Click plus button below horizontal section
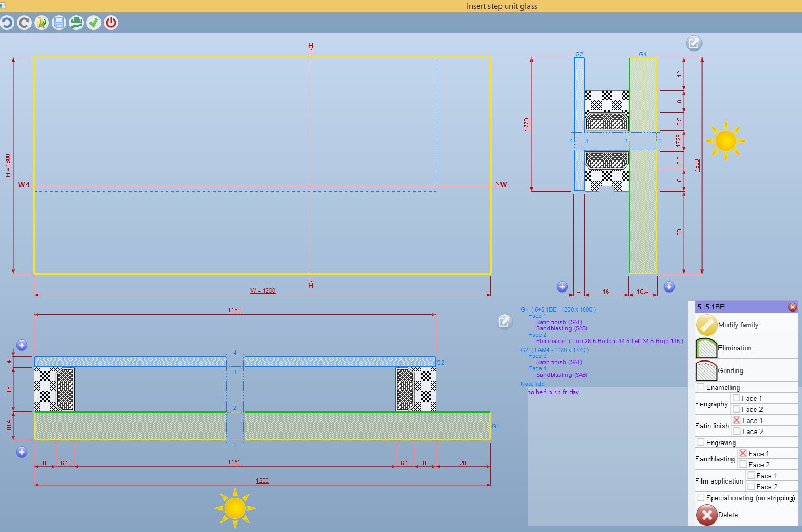This screenshot has height=532, width=802. [x=22, y=452]
